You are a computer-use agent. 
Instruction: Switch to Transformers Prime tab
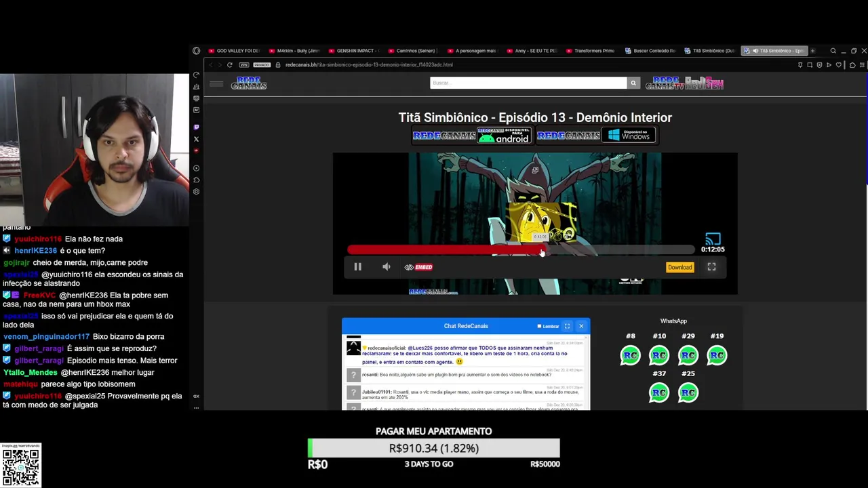pyautogui.click(x=592, y=51)
